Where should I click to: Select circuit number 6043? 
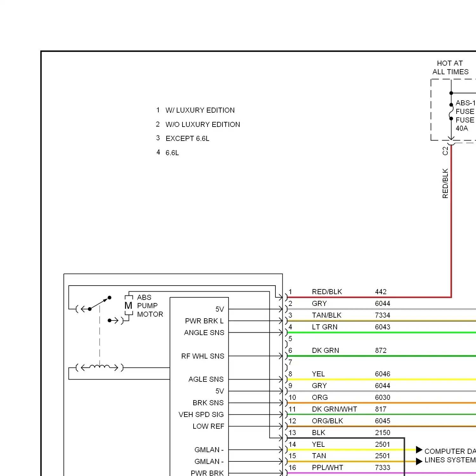tap(382, 327)
